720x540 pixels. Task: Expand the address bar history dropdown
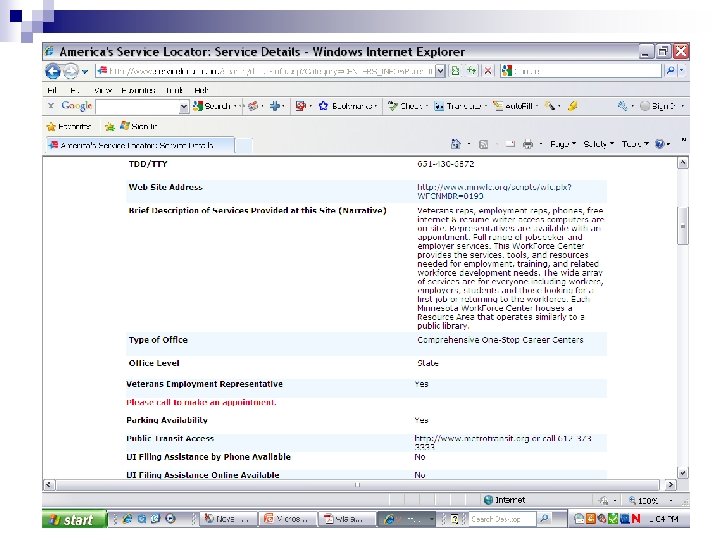tap(440, 71)
